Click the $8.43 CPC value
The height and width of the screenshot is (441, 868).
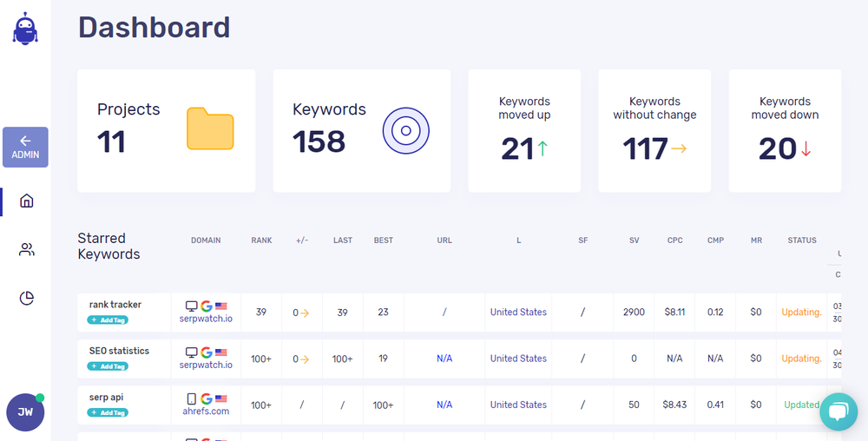coord(674,405)
